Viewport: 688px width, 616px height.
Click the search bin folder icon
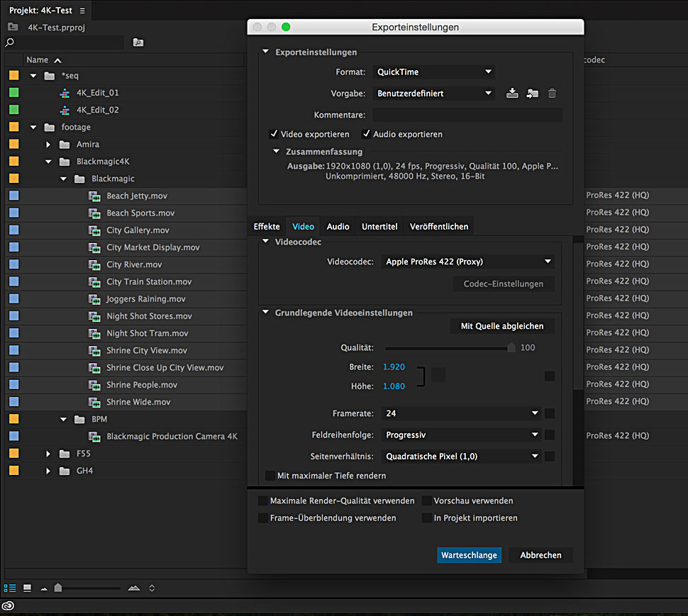point(138,43)
